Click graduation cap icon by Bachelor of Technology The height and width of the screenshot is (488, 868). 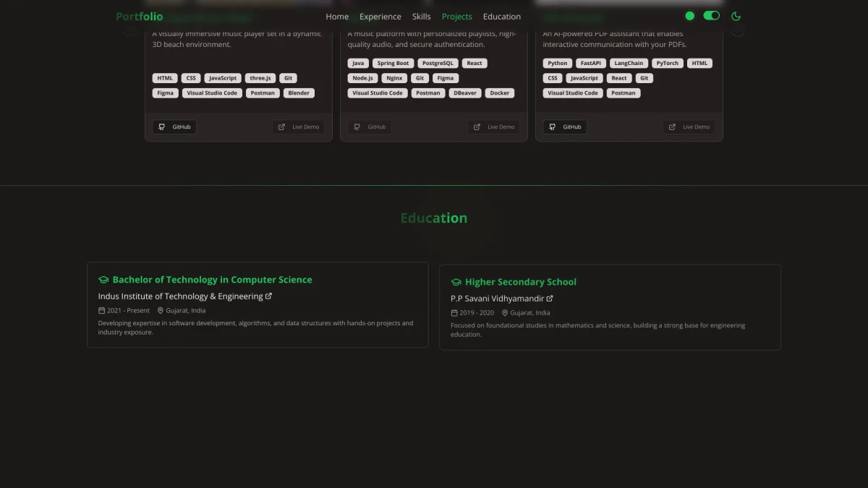coord(103,280)
